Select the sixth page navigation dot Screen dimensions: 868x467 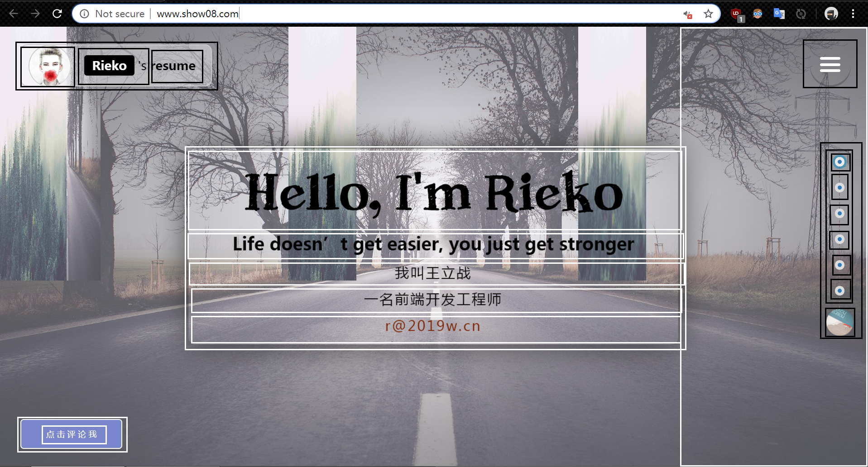pos(840,291)
